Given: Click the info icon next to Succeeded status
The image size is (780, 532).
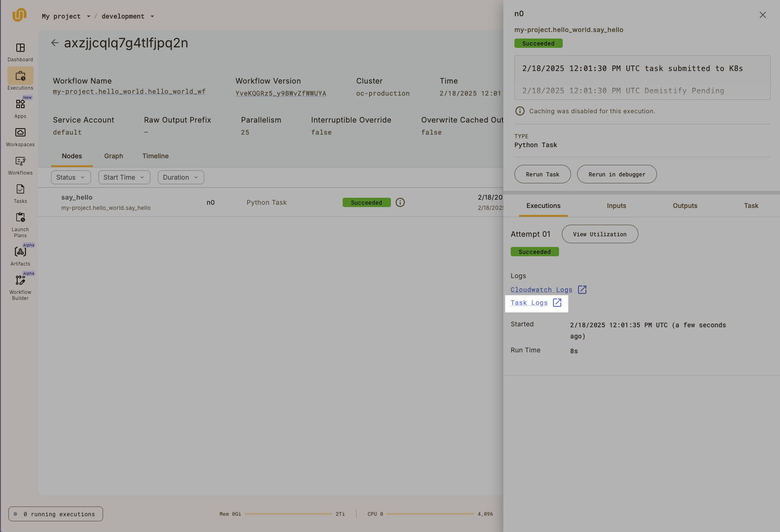Looking at the screenshot, I should click(400, 202).
